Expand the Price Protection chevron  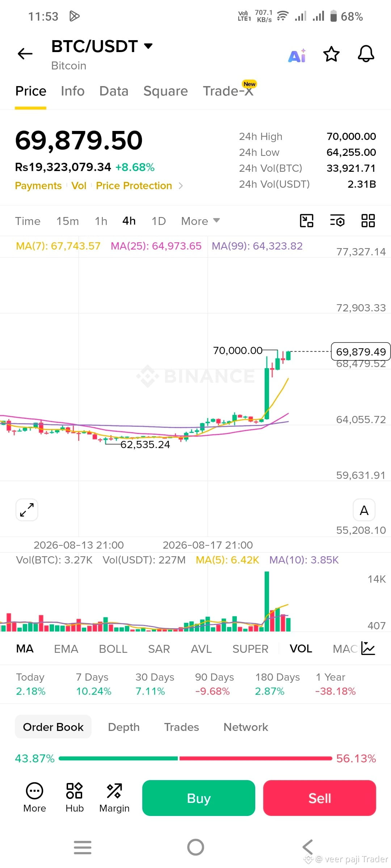[x=181, y=186]
